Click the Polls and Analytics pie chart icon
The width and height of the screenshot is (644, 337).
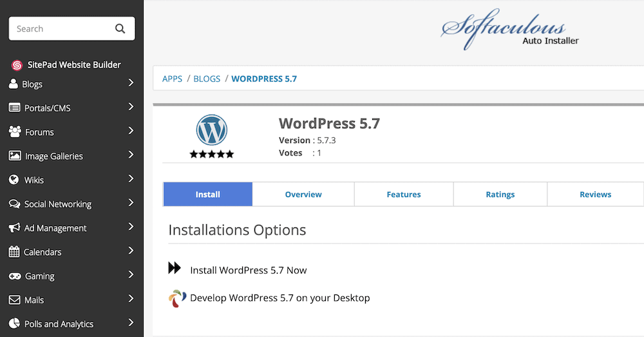14,323
